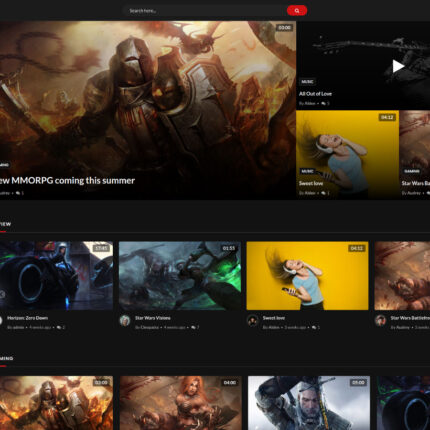Click the 17:45 duration badge on 'Horizon: Zero Dawn'

pyautogui.click(x=101, y=248)
